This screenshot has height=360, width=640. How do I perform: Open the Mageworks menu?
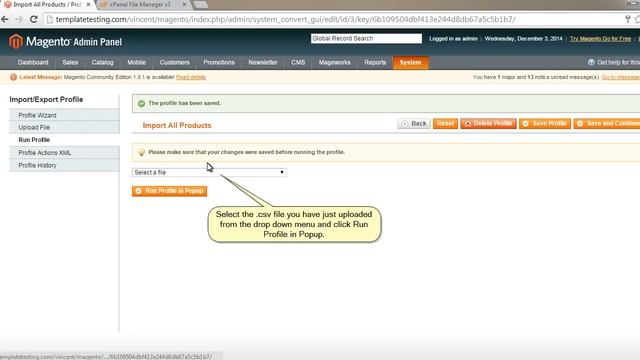tap(335, 62)
